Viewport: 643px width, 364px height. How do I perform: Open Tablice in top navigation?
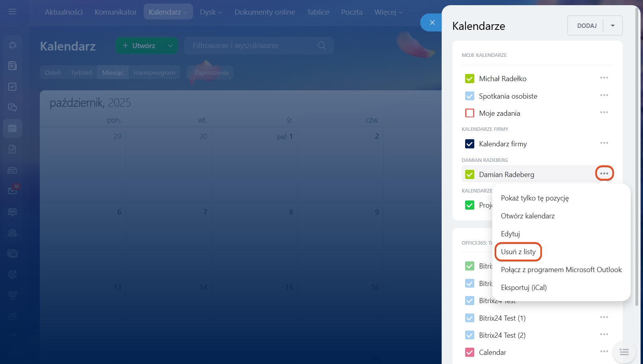[318, 12]
